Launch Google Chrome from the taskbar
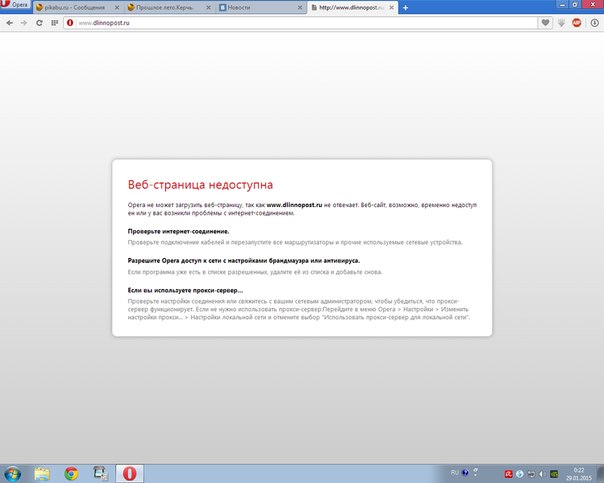 tap(71, 474)
